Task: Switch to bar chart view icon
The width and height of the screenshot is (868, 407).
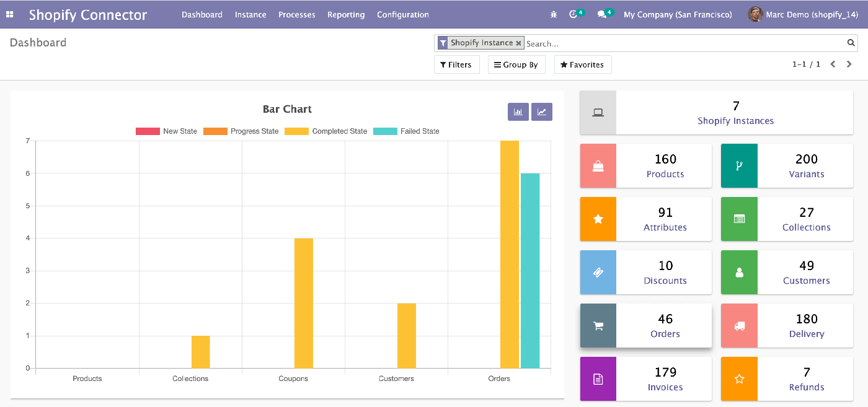Action: point(518,112)
